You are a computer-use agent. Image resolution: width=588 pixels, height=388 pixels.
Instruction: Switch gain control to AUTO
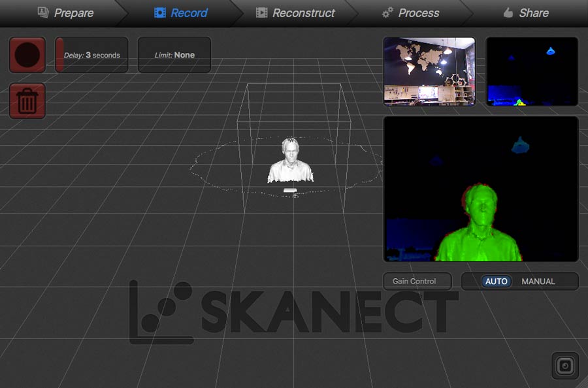pyautogui.click(x=496, y=282)
